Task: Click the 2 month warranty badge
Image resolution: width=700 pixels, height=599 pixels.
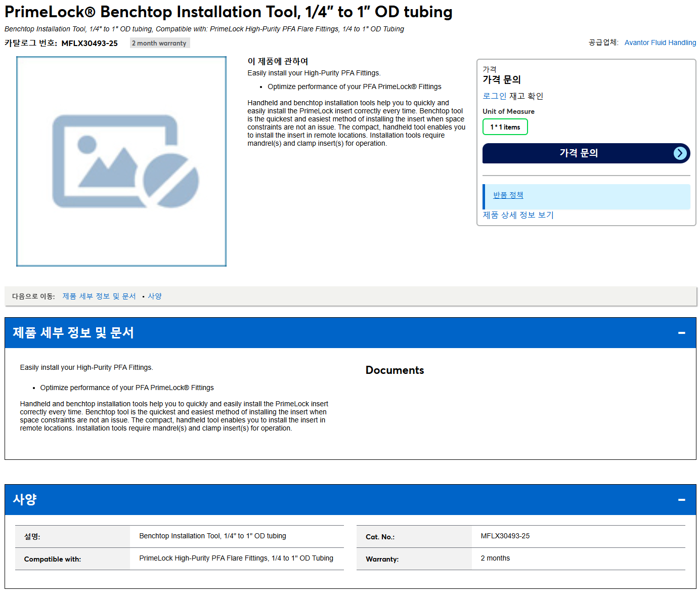Action: [159, 43]
